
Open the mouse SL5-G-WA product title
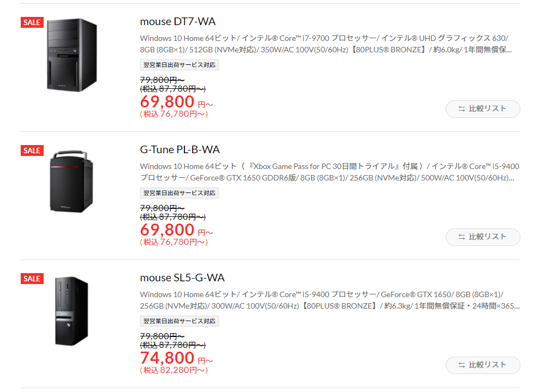tap(182, 278)
